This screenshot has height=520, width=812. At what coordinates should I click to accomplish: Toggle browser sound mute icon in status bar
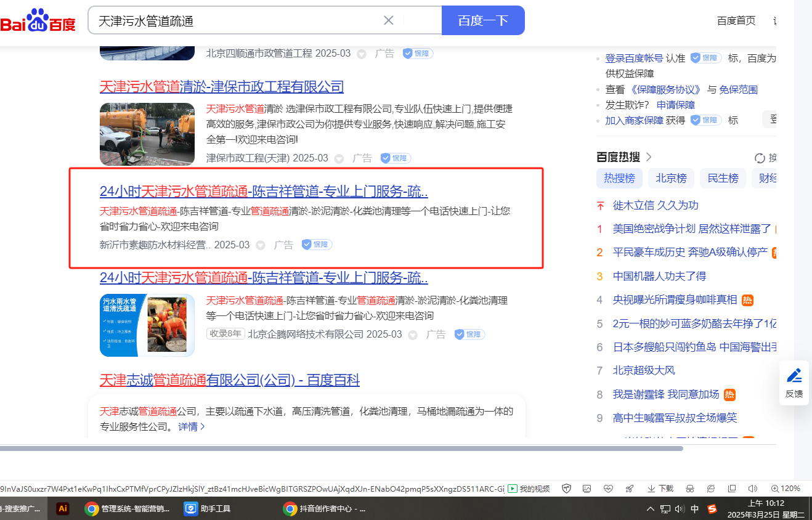coord(752,489)
